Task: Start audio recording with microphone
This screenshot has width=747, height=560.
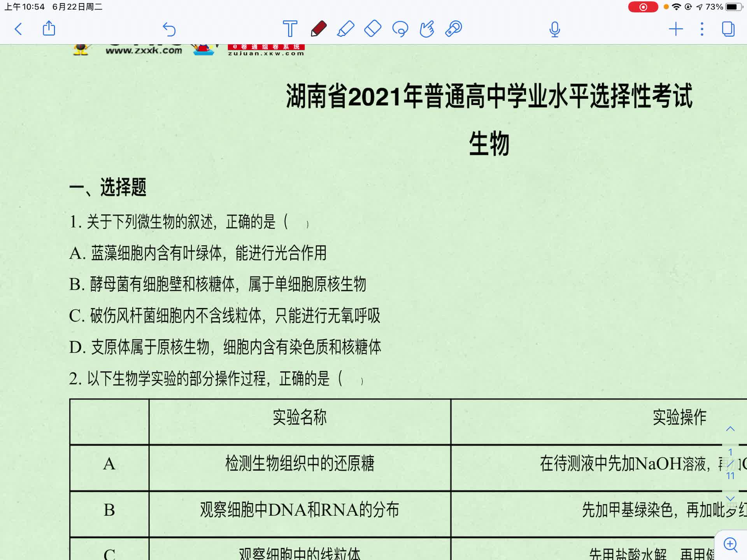Action: click(x=554, y=30)
